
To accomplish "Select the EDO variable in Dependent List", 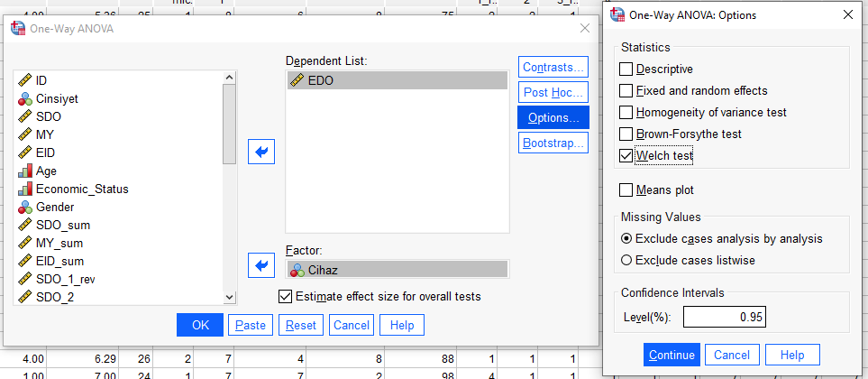I will 397,80.
